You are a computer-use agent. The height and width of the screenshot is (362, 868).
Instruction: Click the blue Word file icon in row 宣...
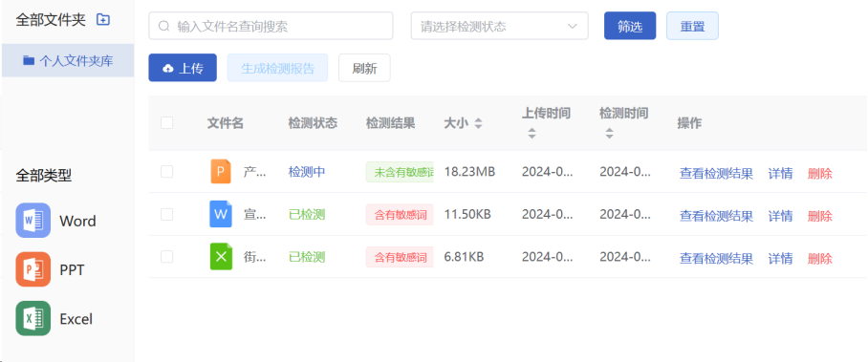(221, 214)
